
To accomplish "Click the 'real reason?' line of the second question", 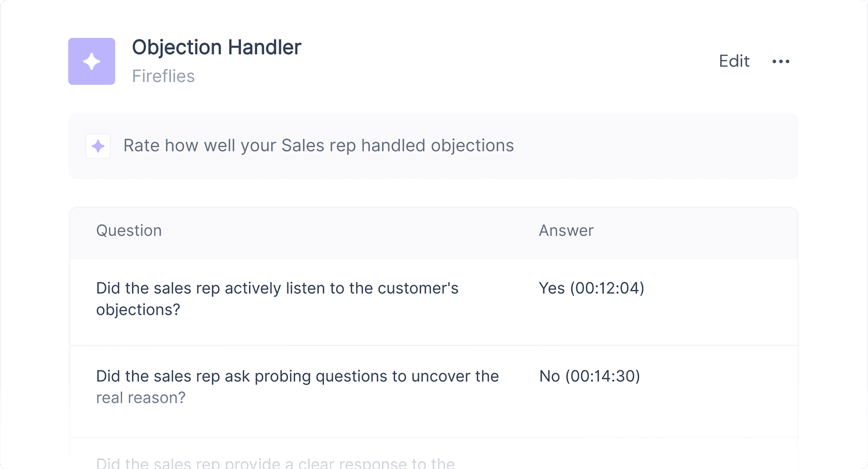I will (x=141, y=398).
